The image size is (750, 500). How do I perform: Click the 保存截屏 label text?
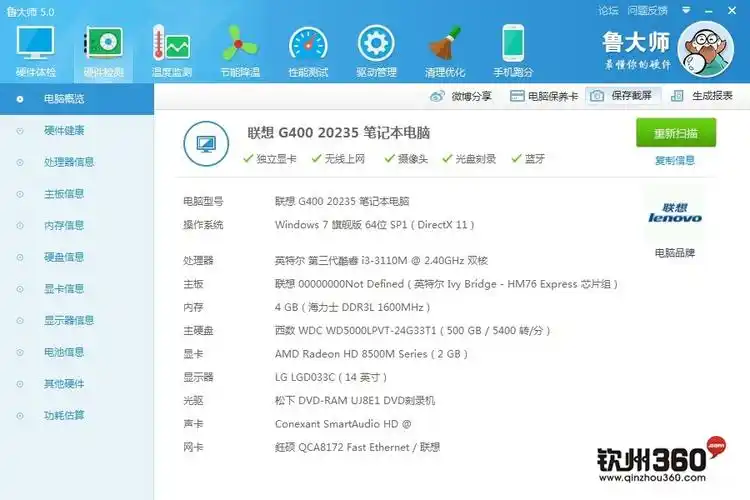631,96
